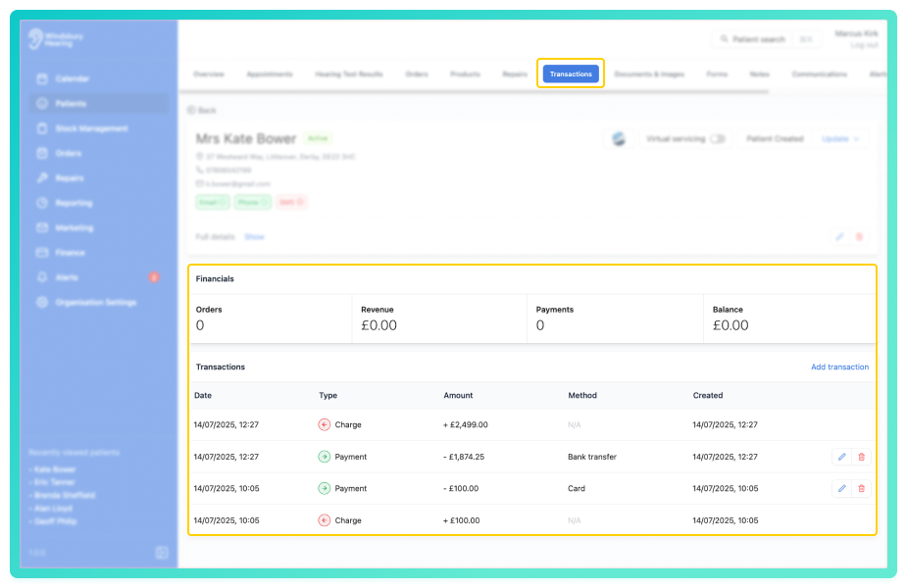The image size is (907, 588).
Task: Click the patient delete trash icon
Action: (859, 236)
